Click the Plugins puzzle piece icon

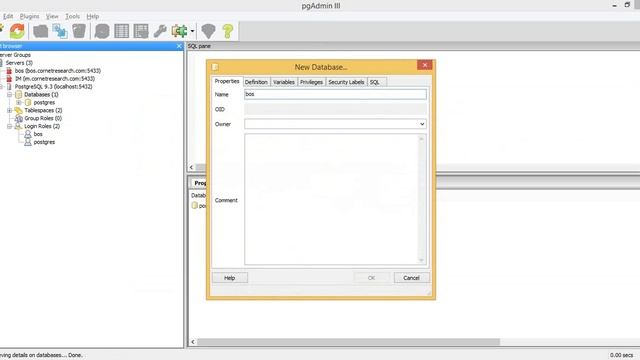pyautogui.click(x=179, y=31)
